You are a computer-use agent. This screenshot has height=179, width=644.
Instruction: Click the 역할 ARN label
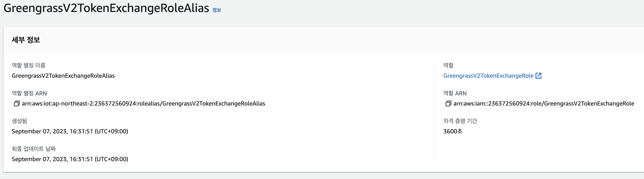tap(455, 93)
